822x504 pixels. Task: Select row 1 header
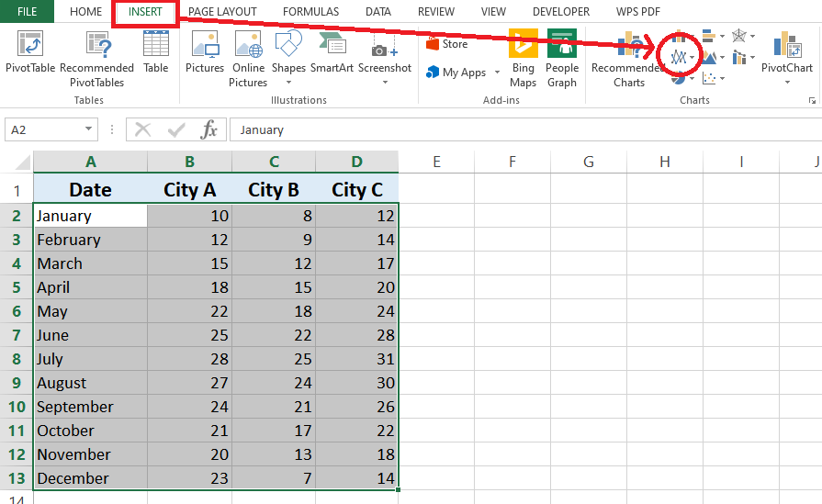click(x=17, y=190)
